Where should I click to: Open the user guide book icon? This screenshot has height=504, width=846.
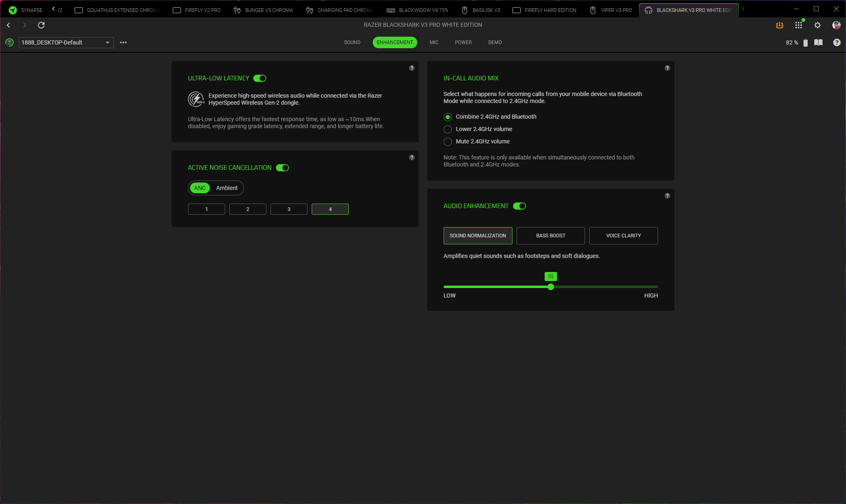pos(818,42)
